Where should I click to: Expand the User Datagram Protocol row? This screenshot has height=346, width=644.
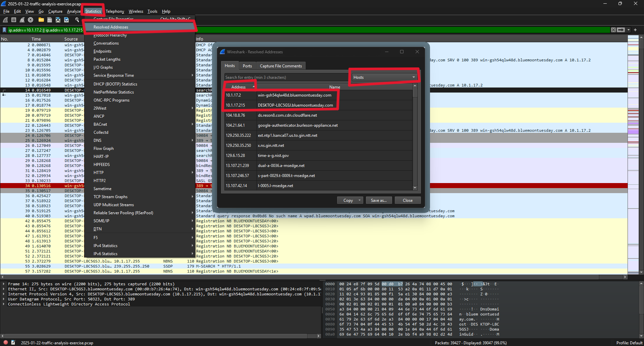pos(4,299)
